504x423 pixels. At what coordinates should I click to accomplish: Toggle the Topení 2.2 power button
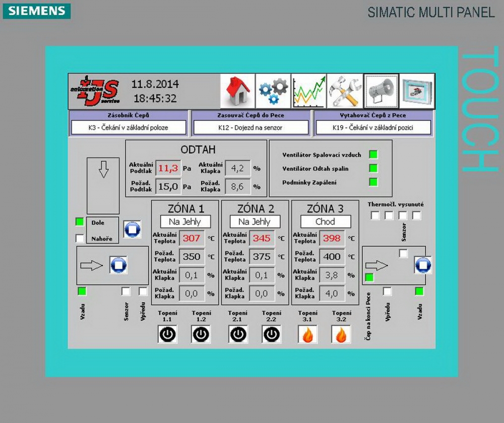(272, 334)
